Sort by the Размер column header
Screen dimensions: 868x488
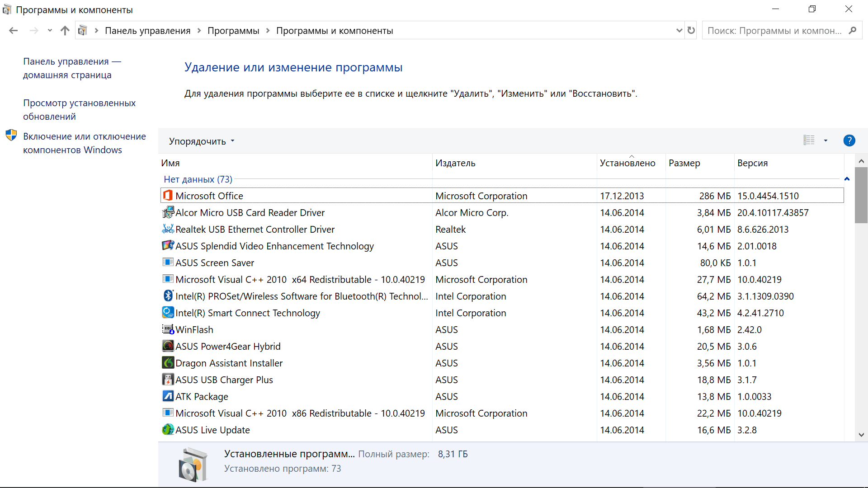[x=684, y=163]
